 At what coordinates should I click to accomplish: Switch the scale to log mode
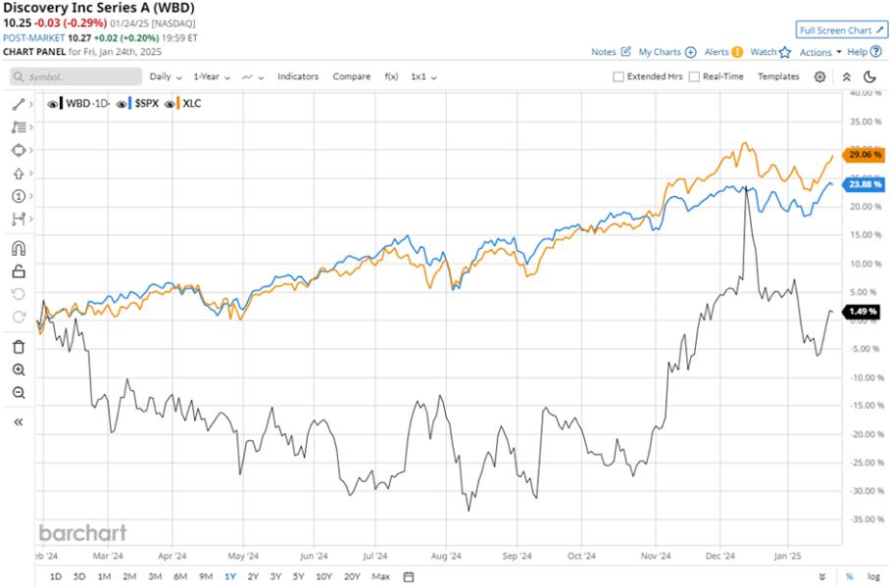click(873, 576)
